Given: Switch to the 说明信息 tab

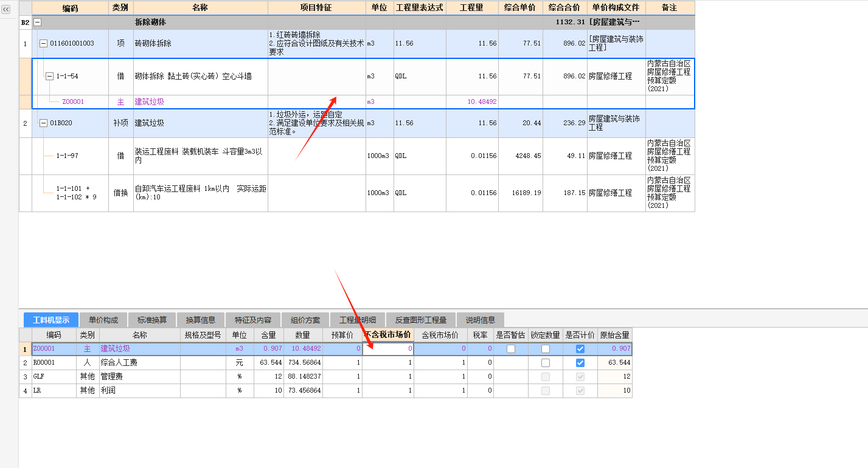Looking at the screenshot, I should [x=481, y=320].
